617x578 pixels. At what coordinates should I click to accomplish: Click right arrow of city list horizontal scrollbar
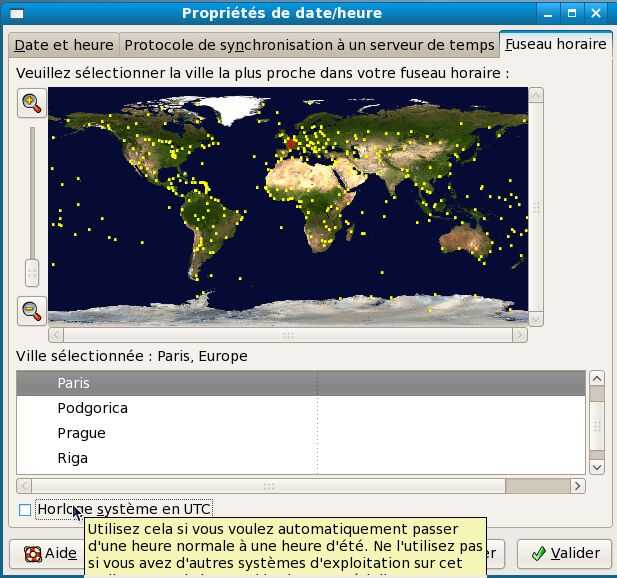pos(577,486)
